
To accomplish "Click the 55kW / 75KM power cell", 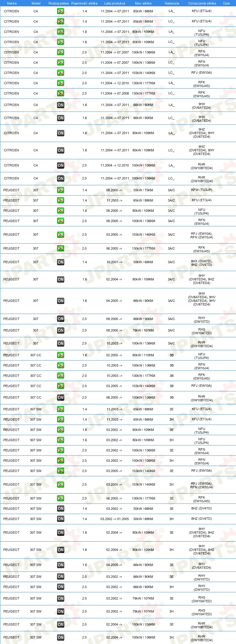I will coord(143,190).
